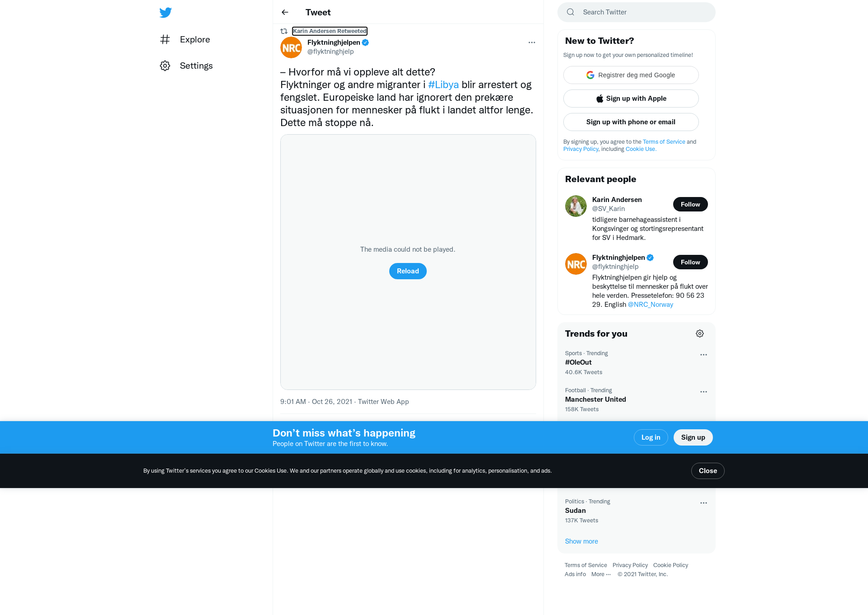Open Trends settings gear icon

tap(700, 333)
